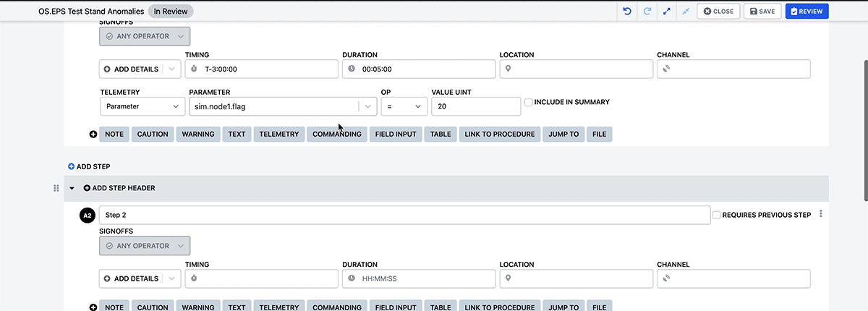Click the collapse all arrows icon
Image resolution: width=868 pixels, height=311 pixels.
click(685, 11)
